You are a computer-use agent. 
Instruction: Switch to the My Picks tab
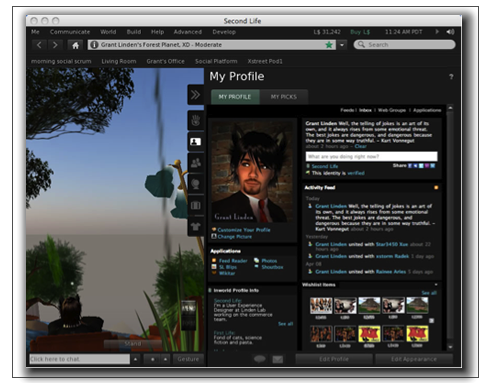(284, 97)
